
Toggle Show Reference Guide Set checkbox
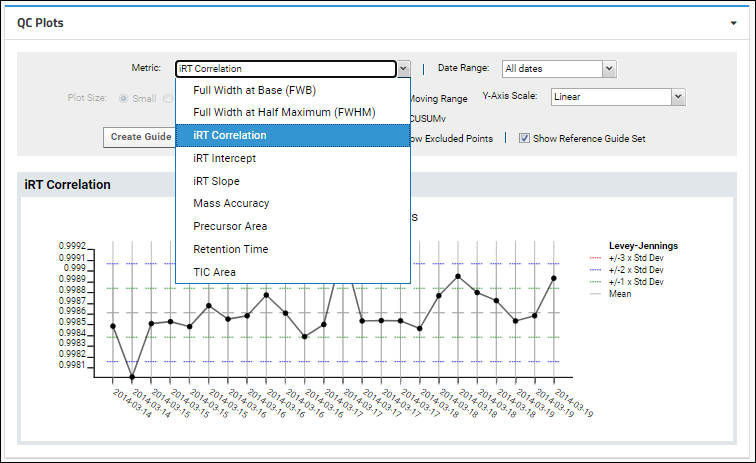(x=523, y=138)
